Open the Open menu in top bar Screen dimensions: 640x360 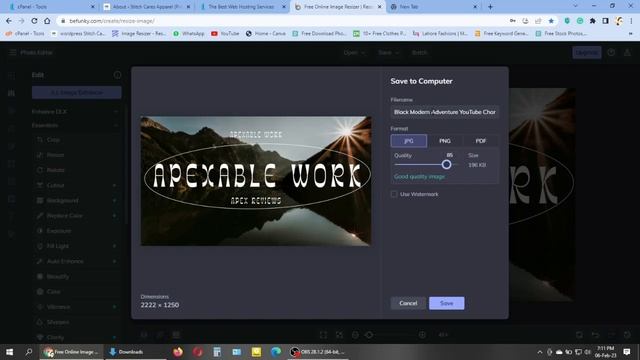click(354, 52)
